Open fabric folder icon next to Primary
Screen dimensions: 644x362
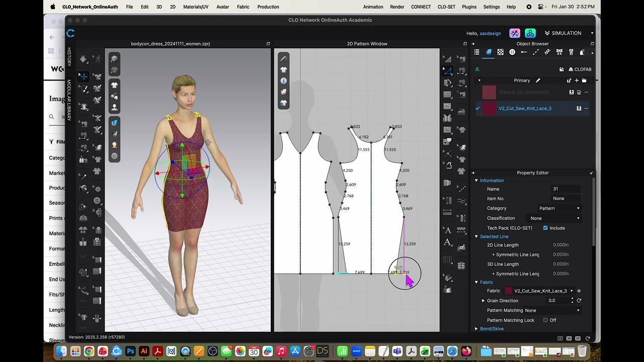click(584, 80)
